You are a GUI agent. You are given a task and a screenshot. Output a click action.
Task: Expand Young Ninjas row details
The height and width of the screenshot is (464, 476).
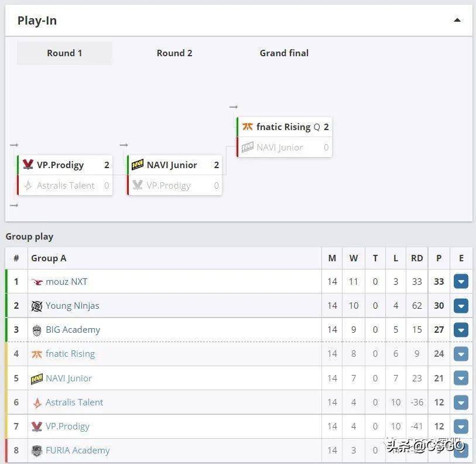(461, 306)
